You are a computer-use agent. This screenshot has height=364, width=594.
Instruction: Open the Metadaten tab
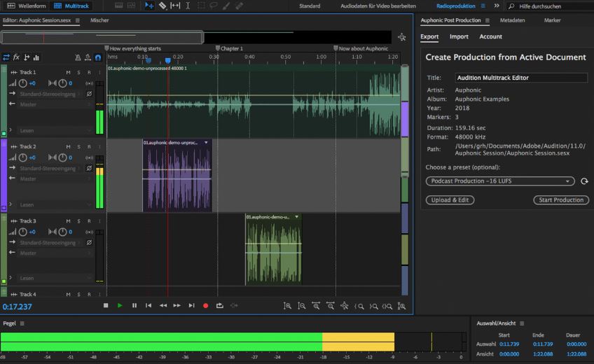512,20
